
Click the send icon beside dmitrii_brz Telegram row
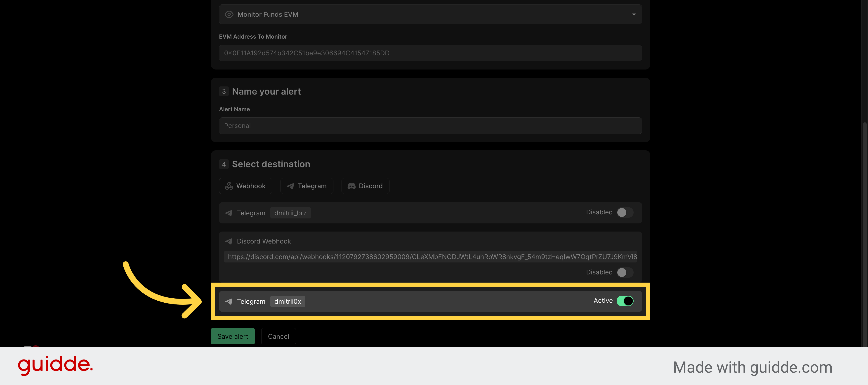click(x=229, y=213)
